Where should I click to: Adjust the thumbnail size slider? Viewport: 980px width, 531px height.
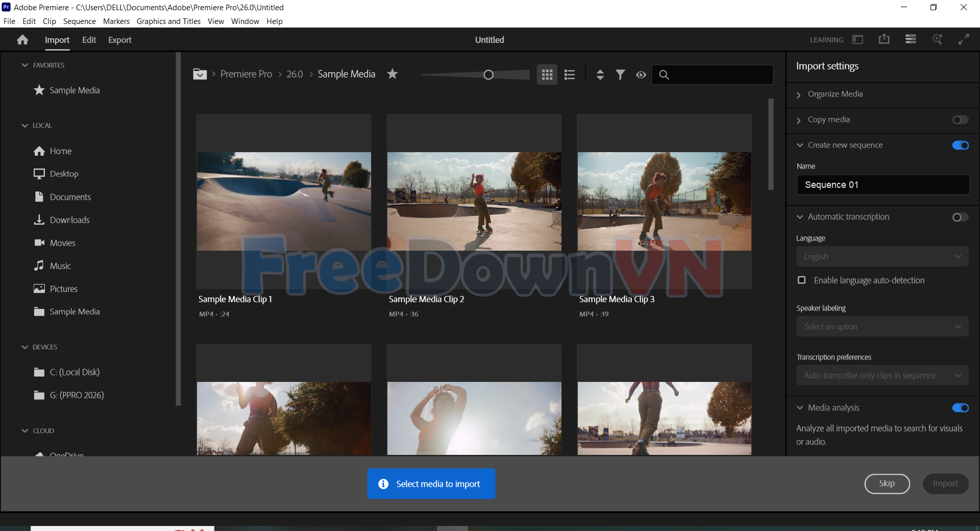[x=488, y=75]
